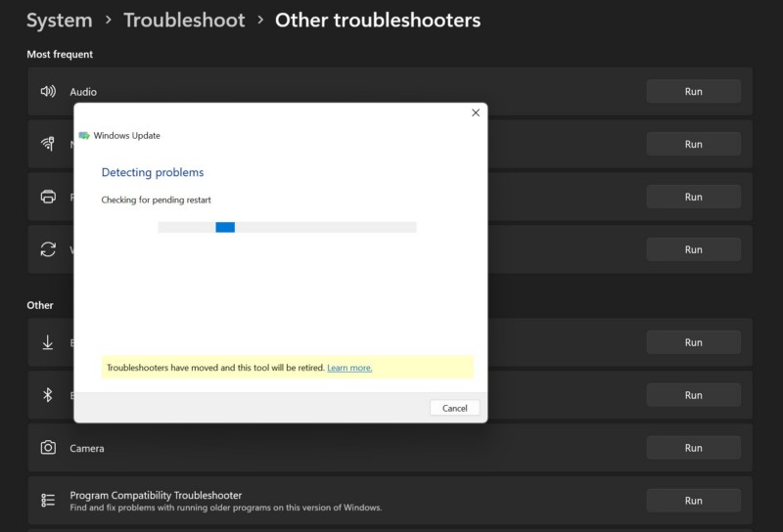This screenshot has width=783, height=532.
Task: Click the Network wifi troubleshooter icon
Action: 48,144
